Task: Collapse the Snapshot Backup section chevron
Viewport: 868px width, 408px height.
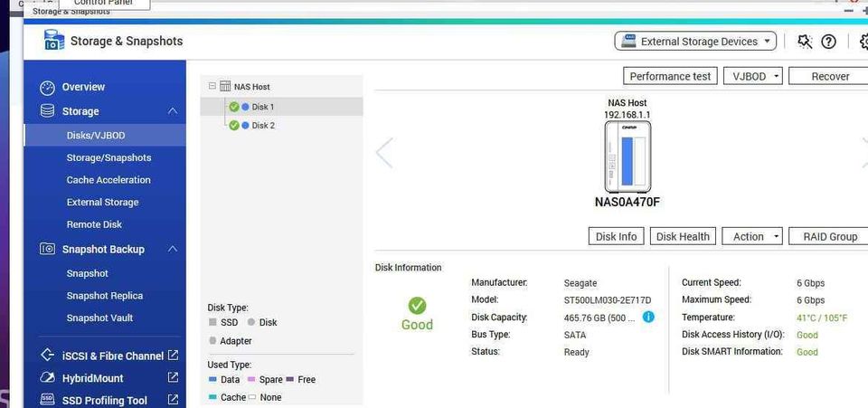Action: pos(173,249)
